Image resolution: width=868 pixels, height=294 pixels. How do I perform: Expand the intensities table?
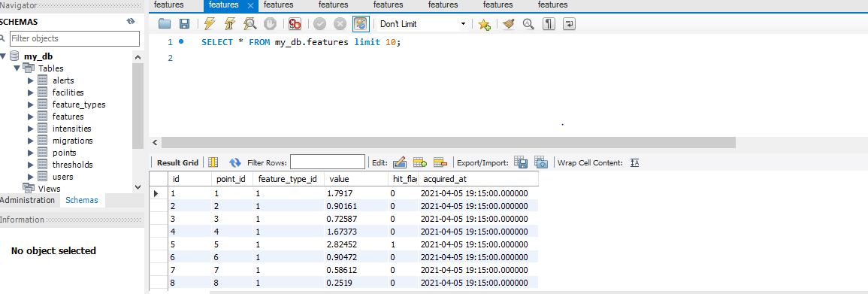pos(31,129)
